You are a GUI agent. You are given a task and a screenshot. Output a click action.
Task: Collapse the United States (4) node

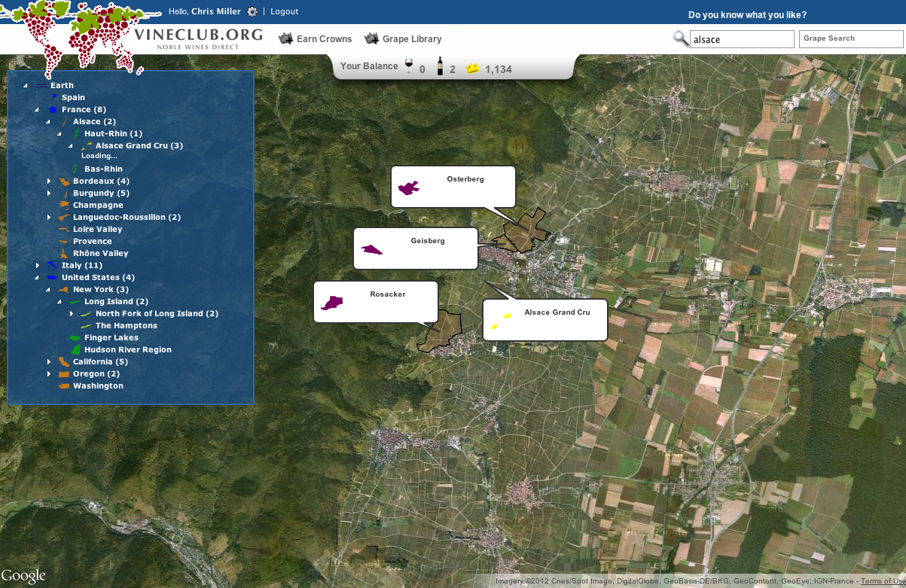(37, 278)
